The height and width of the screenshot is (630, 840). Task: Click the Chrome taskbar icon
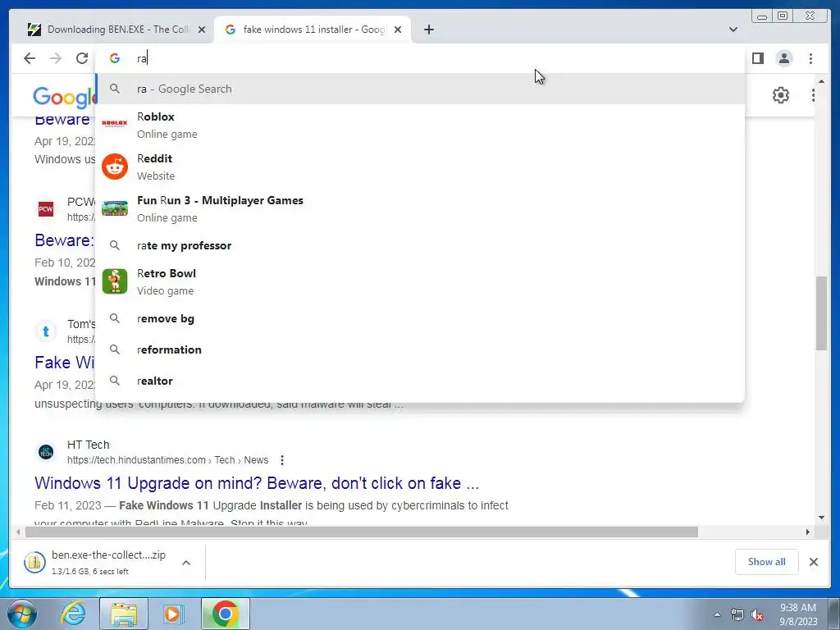226,614
